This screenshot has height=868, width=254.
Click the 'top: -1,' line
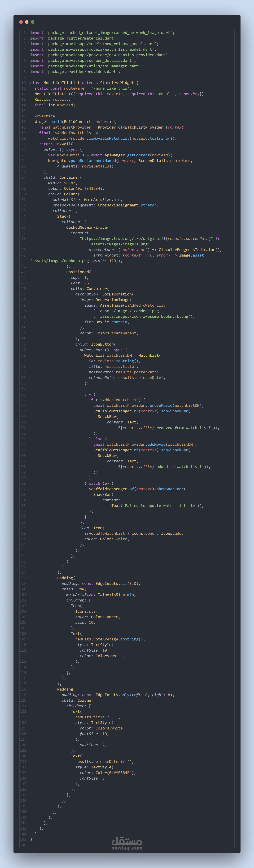coord(80,278)
